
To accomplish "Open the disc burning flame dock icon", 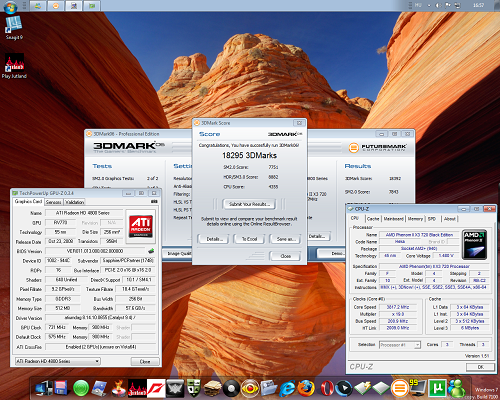I will pos(118,388).
